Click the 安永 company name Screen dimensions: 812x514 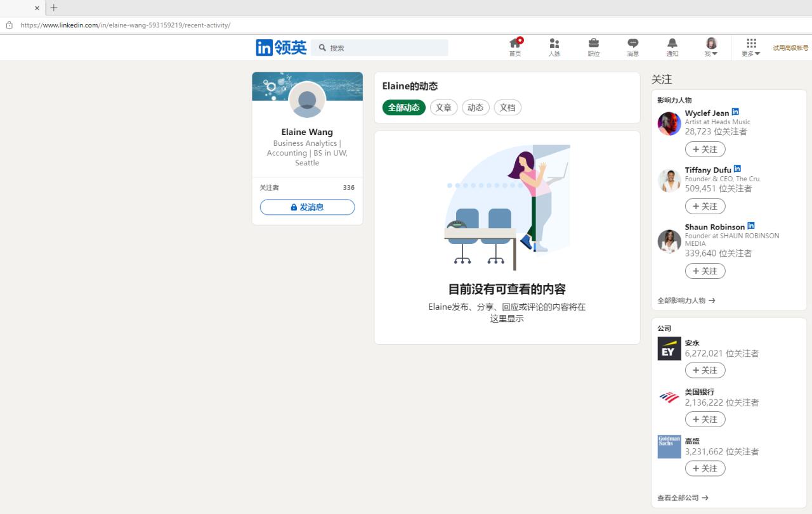pos(692,343)
